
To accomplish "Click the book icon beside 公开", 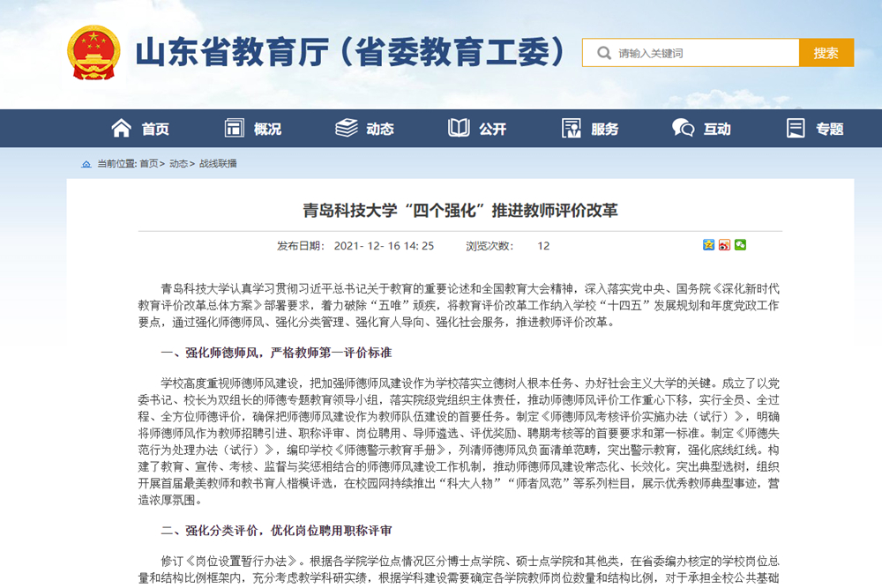I will tap(459, 129).
